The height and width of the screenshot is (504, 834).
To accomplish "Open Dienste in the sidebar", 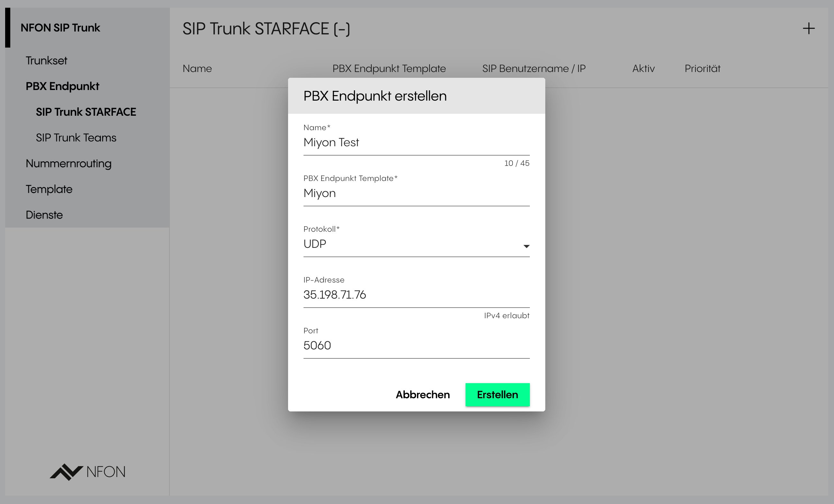I will 44,215.
